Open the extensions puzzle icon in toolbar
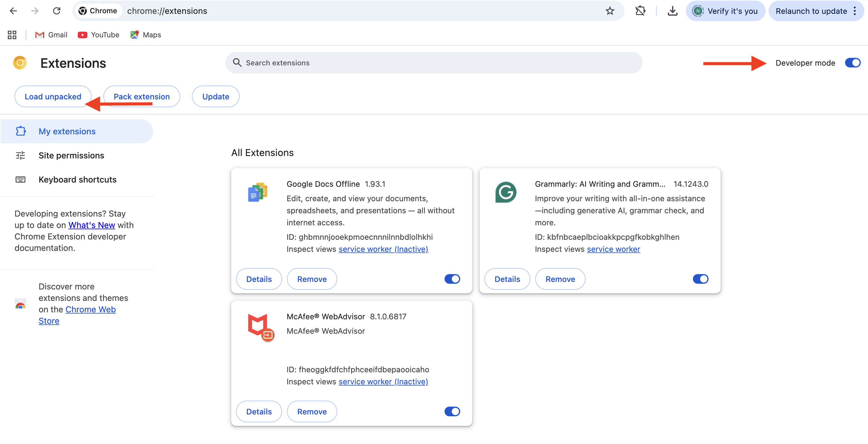 [640, 11]
